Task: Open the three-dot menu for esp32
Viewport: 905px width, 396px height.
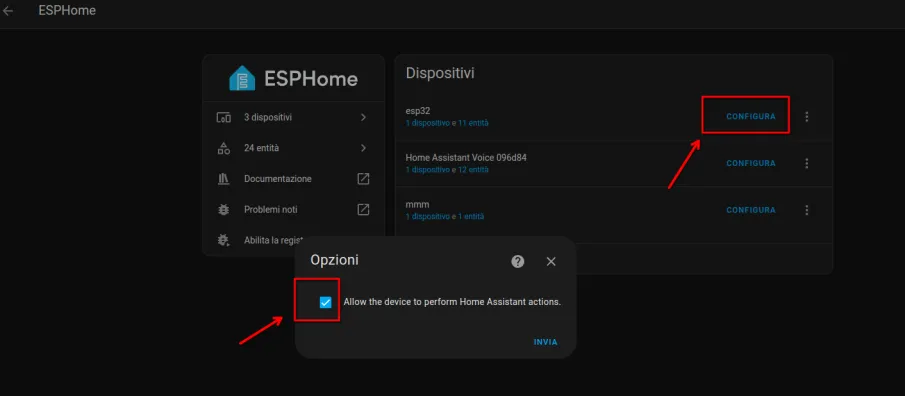Action: pyautogui.click(x=807, y=117)
